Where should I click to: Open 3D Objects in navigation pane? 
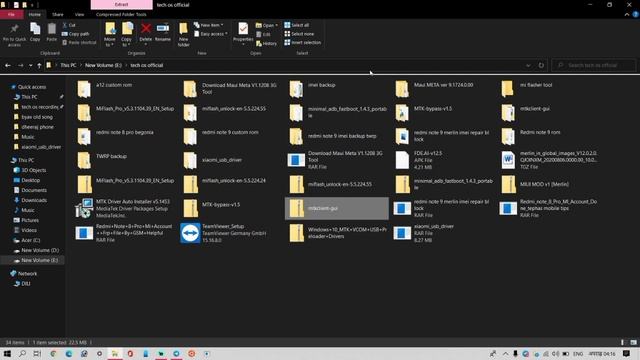pos(33,170)
